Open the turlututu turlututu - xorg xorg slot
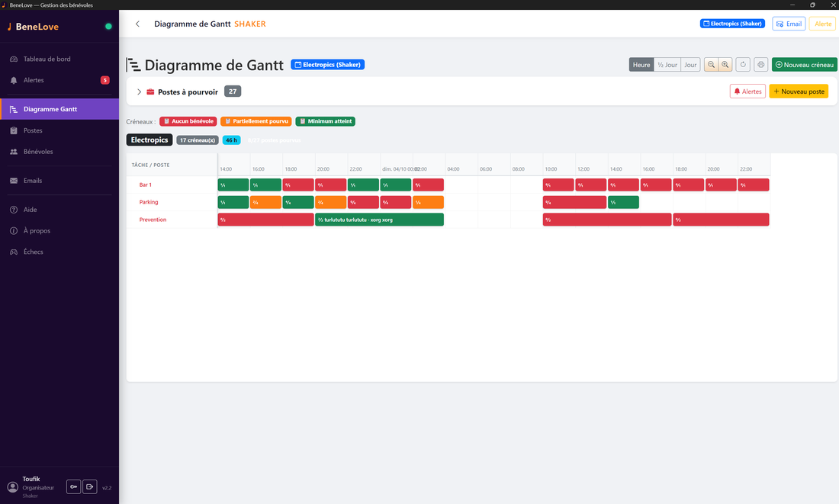The image size is (839, 504). coord(379,220)
